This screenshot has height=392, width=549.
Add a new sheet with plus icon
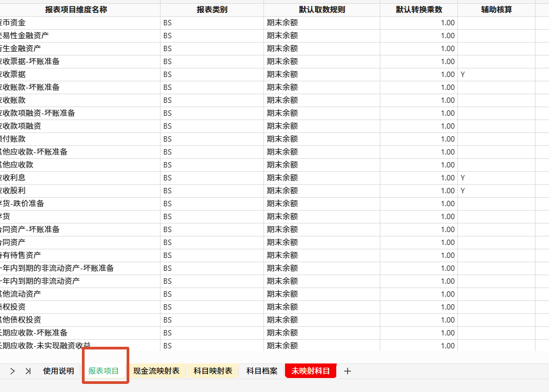point(348,371)
